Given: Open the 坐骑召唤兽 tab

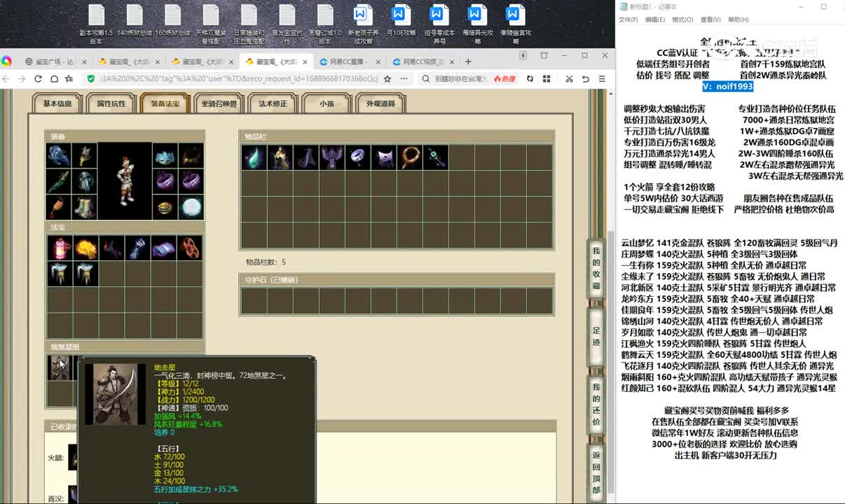Looking at the screenshot, I should tap(219, 104).
